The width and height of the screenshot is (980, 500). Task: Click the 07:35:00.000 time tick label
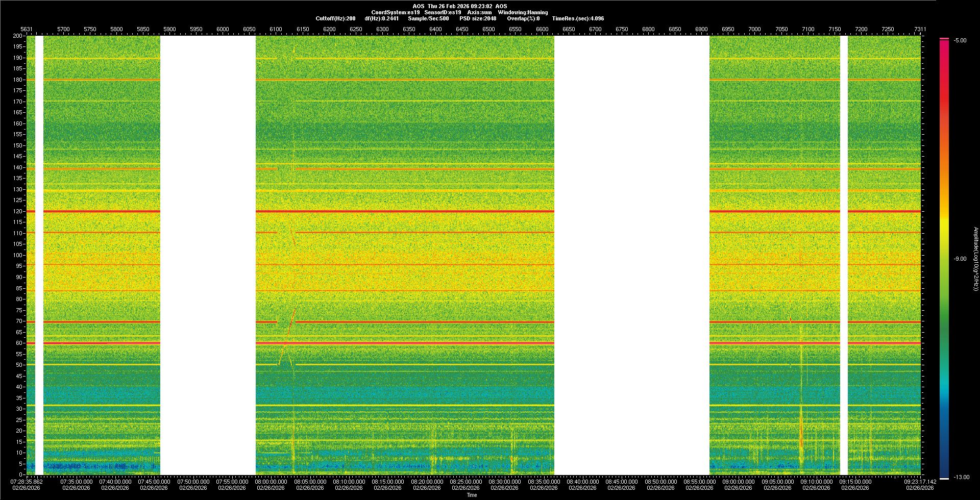tap(77, 481)
